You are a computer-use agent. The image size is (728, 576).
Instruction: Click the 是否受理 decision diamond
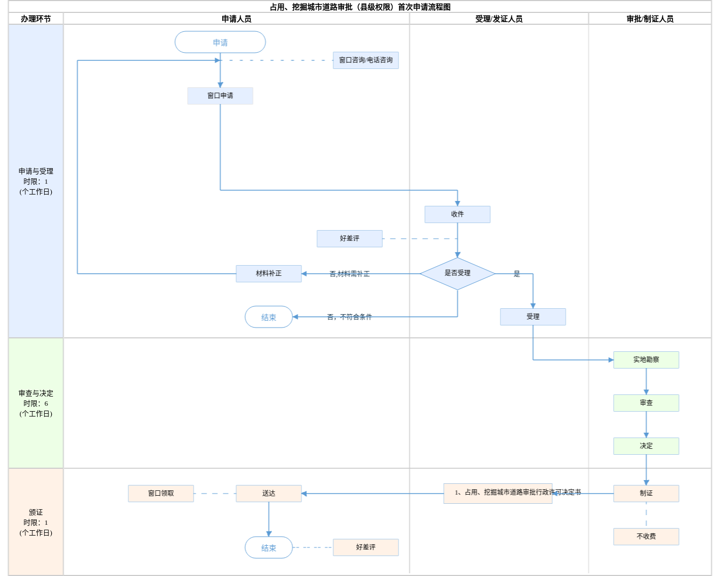click(x=457, y=274)
